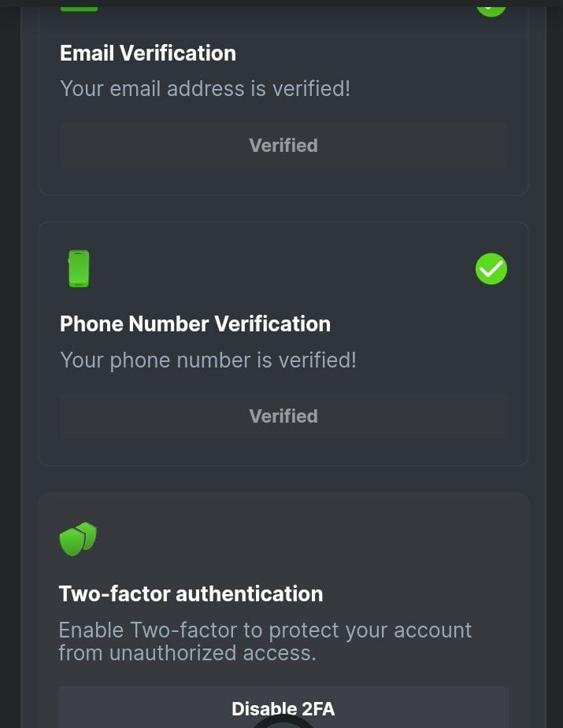Click the green email icon at top
Image resolution: width=563 pixels, height=728 pixels.
pos(79,7)
